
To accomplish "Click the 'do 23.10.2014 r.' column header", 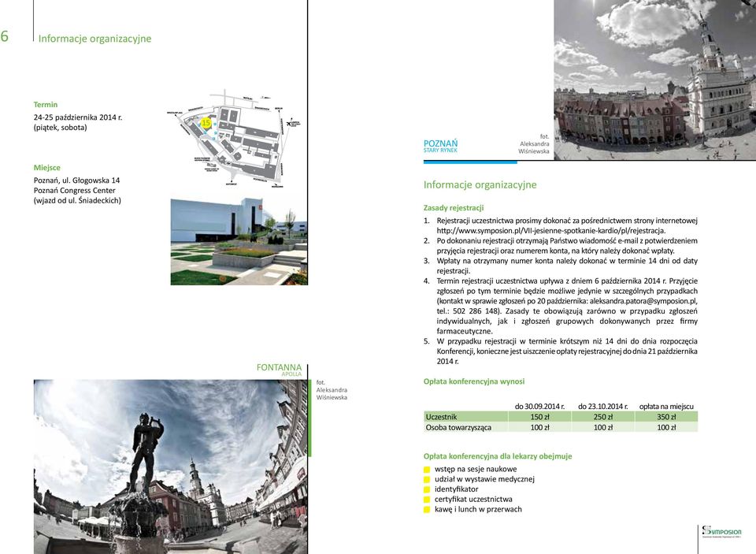I will [x=603, y=407].
